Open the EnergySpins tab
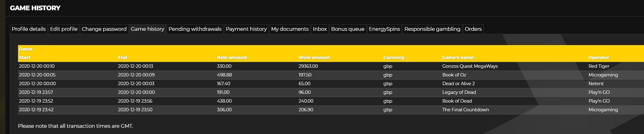Image resolution: width=644 pixels, height=134 pixels. point(384,29)
